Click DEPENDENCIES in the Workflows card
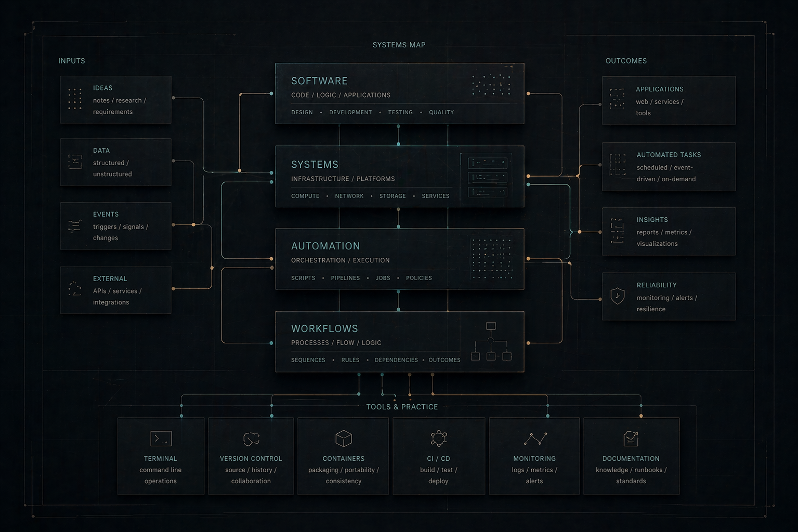 click(396, 360)
